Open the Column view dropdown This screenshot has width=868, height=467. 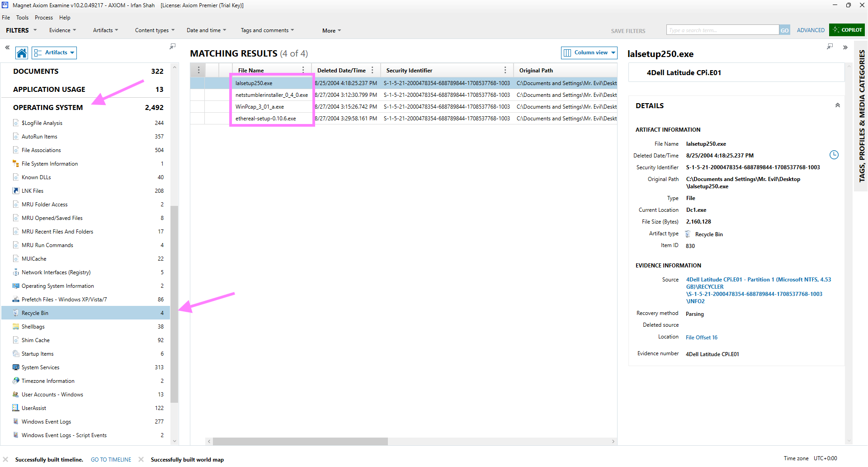[x=590, y=53]
